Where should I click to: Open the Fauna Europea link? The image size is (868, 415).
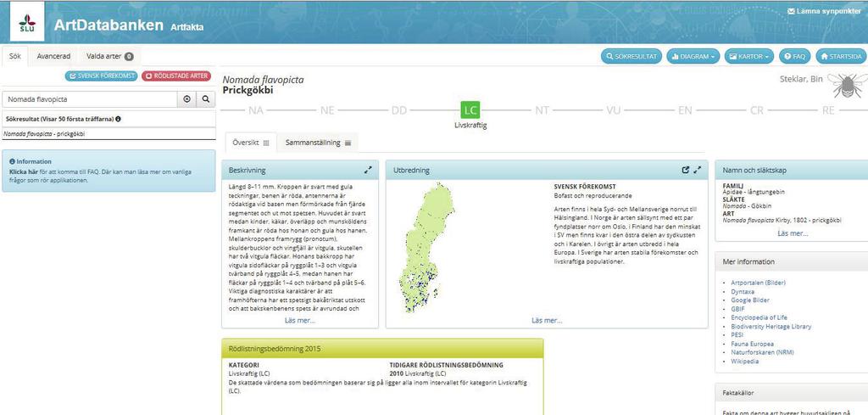pyautogui.click(x=753, y=344)
